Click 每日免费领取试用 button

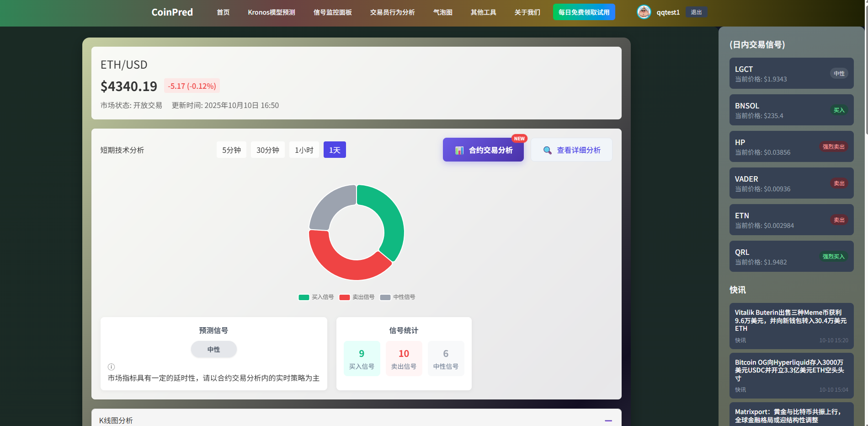click(x=584, y=12)
